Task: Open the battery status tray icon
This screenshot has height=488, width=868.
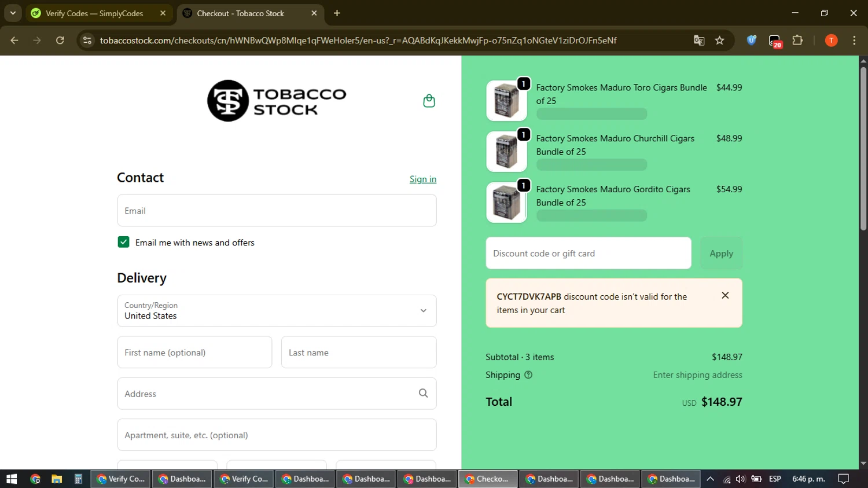Action: [756, 479]
